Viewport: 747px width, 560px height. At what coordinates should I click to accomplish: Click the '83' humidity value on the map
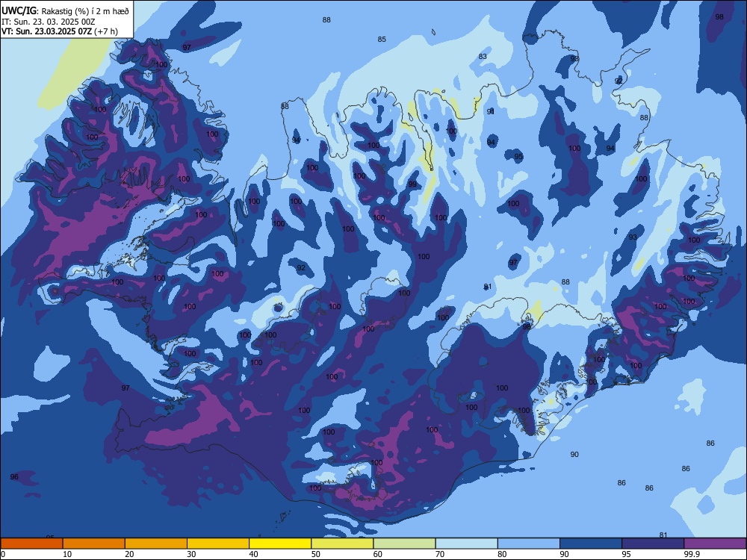(483, 56)
